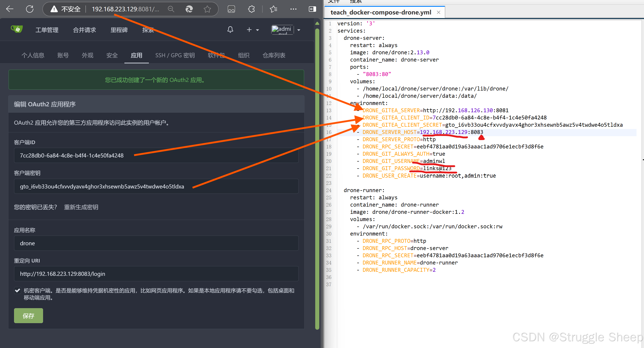Click the page vertical scrollbar
The image size is (644, 348).
pyautogui.click(x=317, y=175)
